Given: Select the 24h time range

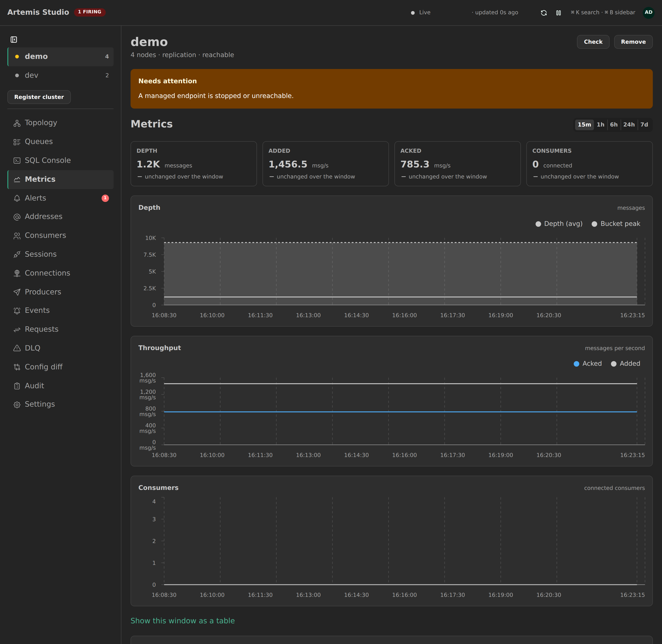Looking at the screenshot, I should click(x=629, y=124).
